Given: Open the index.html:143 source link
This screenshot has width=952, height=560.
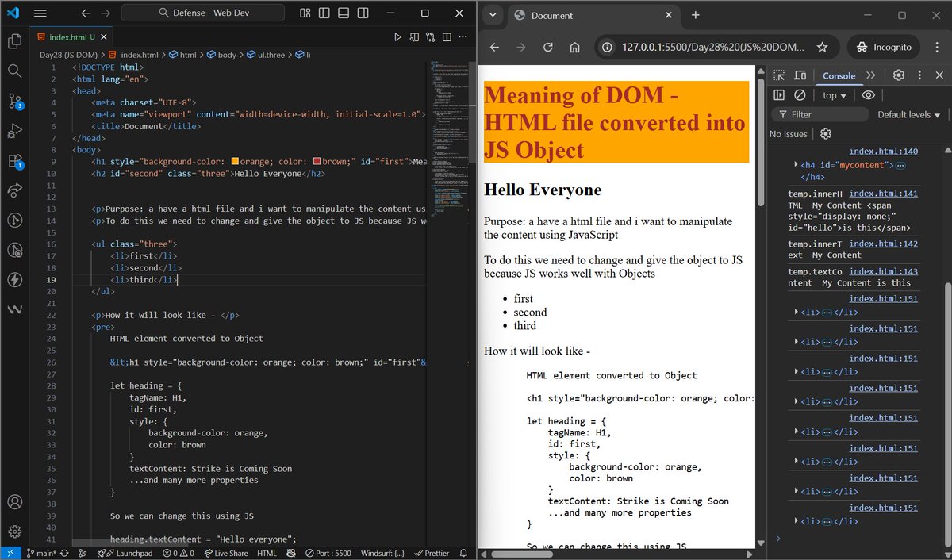Looking at the screenshot, I should click(883, 271).
